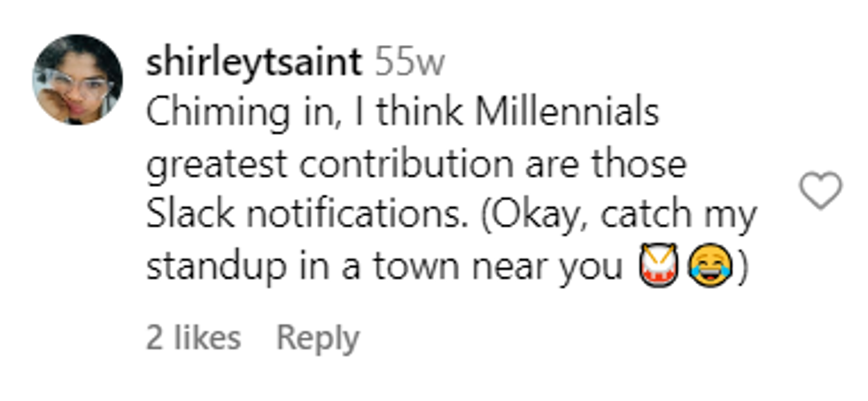View who gave the 2 likes
The width and height of the screenshot is (868, 401).
(x=193, y=337)
